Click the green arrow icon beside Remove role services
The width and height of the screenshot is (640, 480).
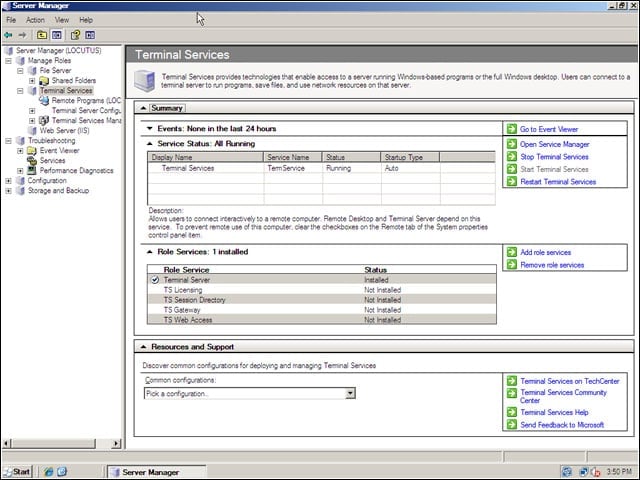[x=511, y=264]
